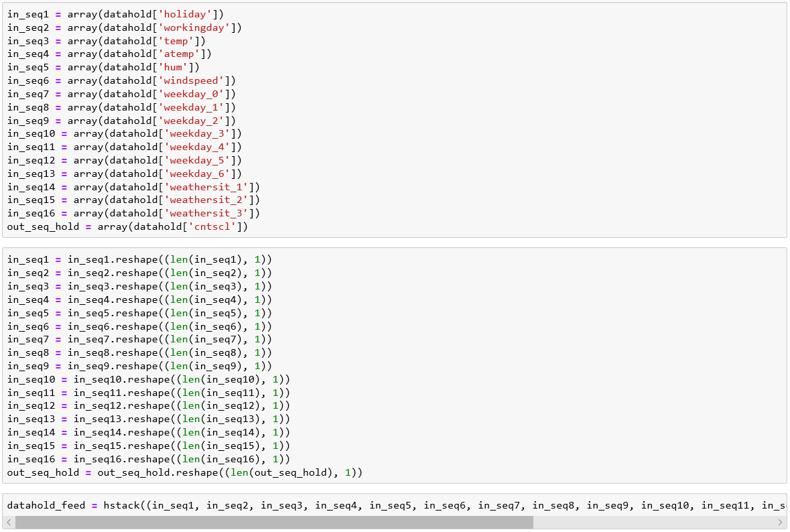Click the scroll left arrow
The height and width of the screenshot is (532, 790).
9,523
